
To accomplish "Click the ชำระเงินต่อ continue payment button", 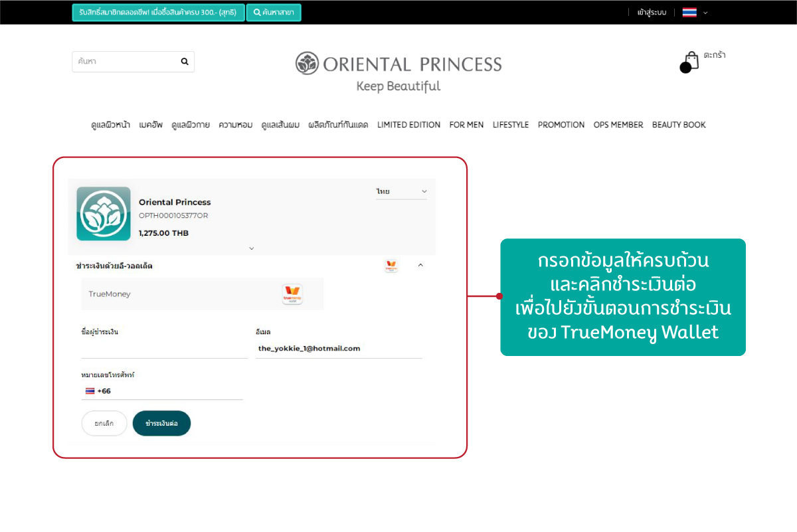I will (161, 423).
